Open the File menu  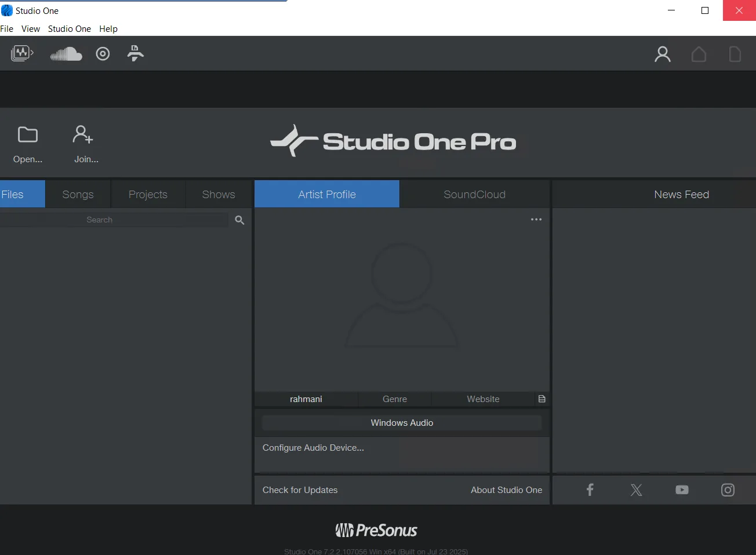coord(7,29)
